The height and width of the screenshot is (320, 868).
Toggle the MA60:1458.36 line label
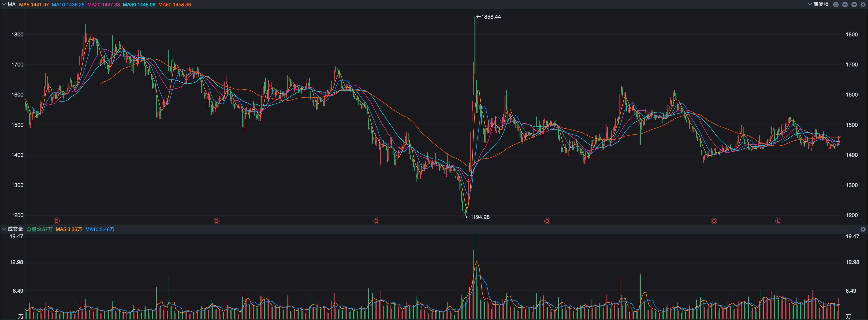tap(175, 5)
